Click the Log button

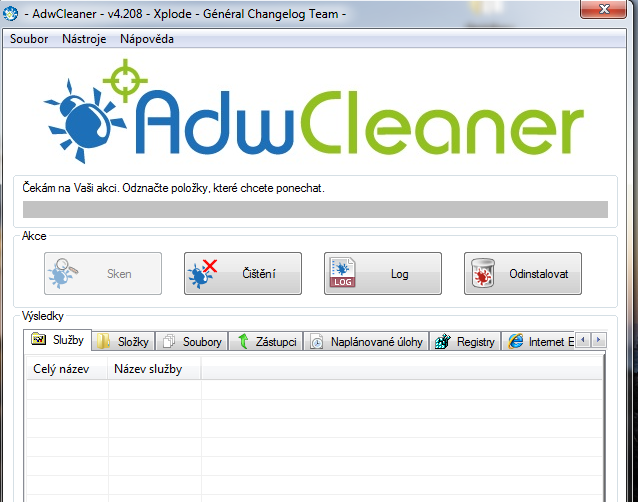click(383, 273)
